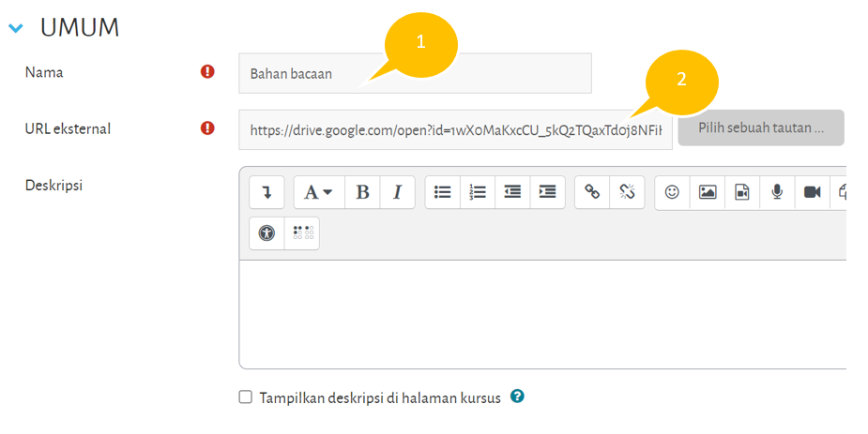The height and width of the screenshot is (434, 868).
Task: Collapse the UMUM section
Action: (16, 28)
